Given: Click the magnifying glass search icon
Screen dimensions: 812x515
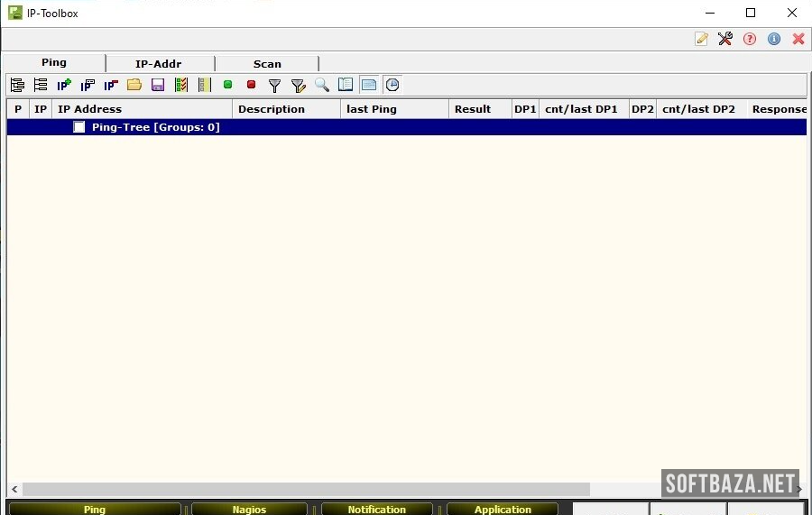Looking at the screenshot, I should pos(322,85).
